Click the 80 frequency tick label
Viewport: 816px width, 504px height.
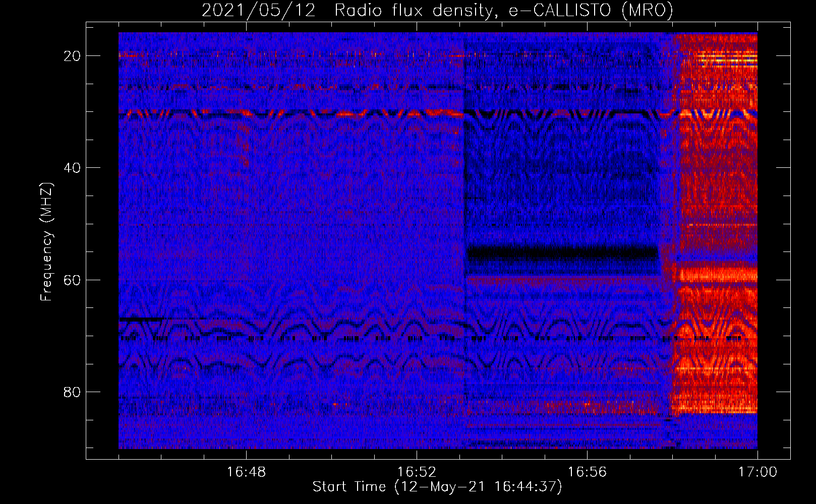coord(72,392)
